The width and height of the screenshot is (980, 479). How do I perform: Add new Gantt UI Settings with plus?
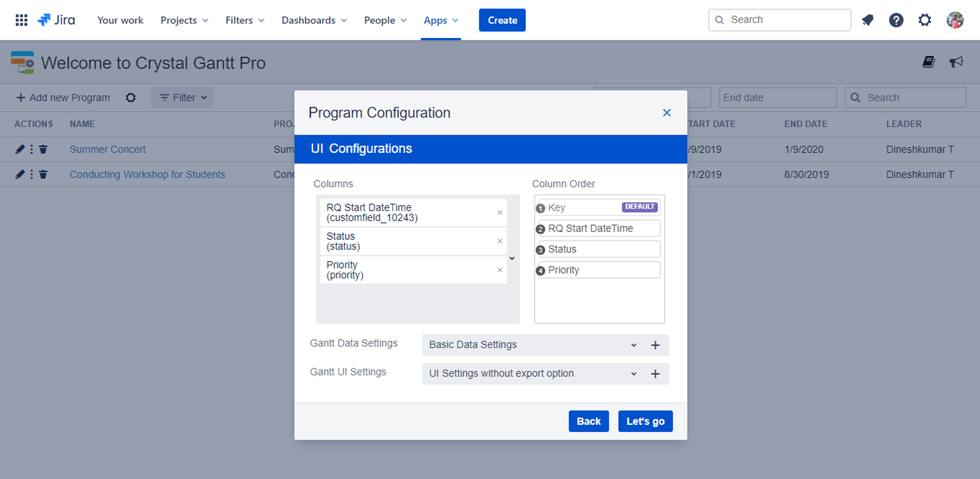coord(655,374)
